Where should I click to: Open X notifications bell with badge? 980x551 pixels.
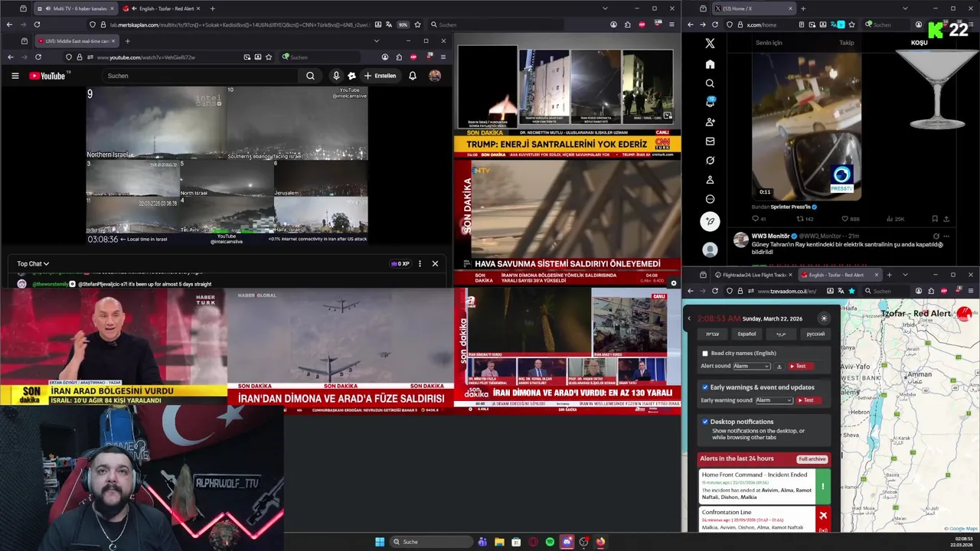pyautogui.click(x=710, y=103)
